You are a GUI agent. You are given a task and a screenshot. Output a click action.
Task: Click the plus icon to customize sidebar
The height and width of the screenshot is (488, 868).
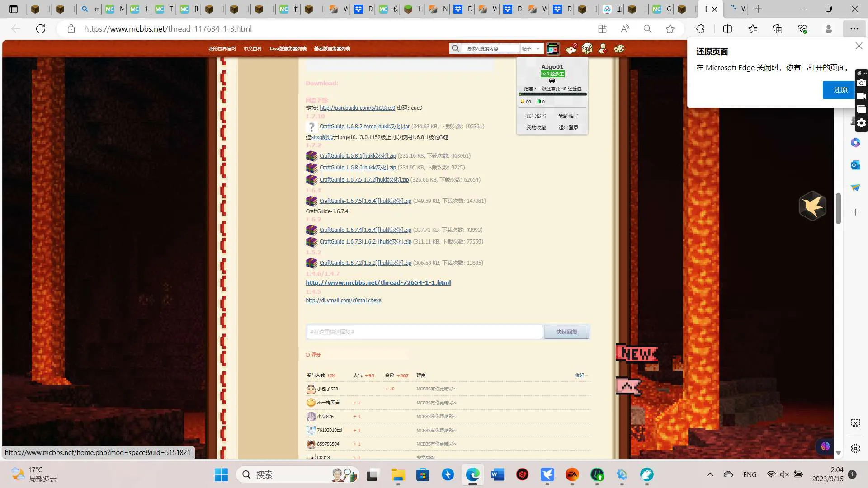pos(855,212)
